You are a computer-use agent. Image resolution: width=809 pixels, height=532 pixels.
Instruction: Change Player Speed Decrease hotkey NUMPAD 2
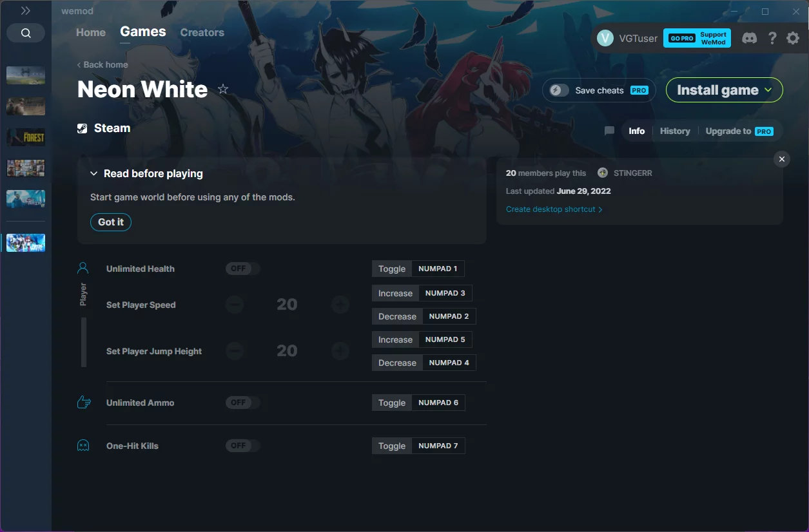(449, 316)
